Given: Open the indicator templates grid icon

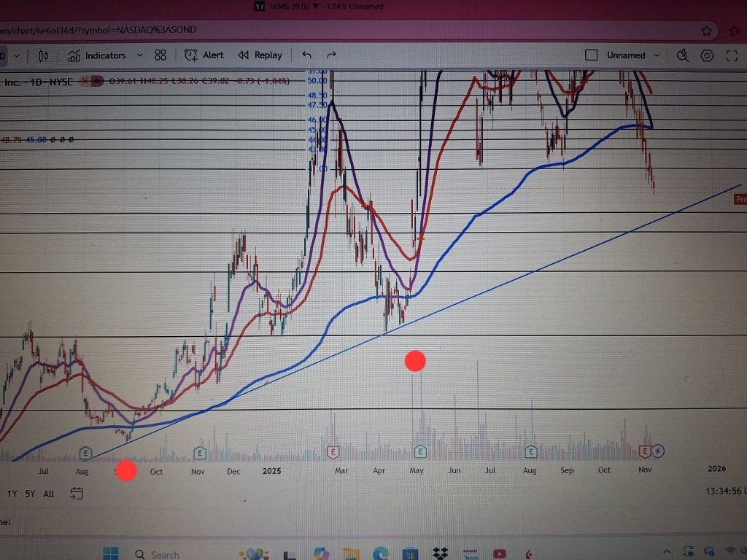Looking at the screenshot, I should [x=160, y=55].
